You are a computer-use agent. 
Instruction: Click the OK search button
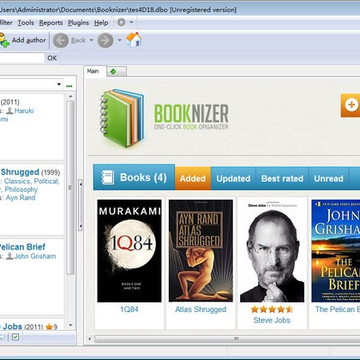point(52,58)
